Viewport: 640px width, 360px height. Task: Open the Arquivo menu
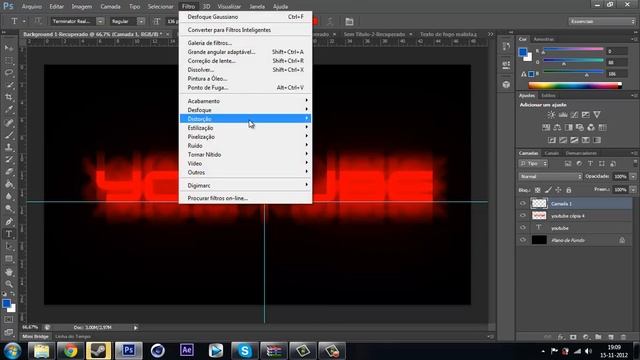tap(31, 7)
